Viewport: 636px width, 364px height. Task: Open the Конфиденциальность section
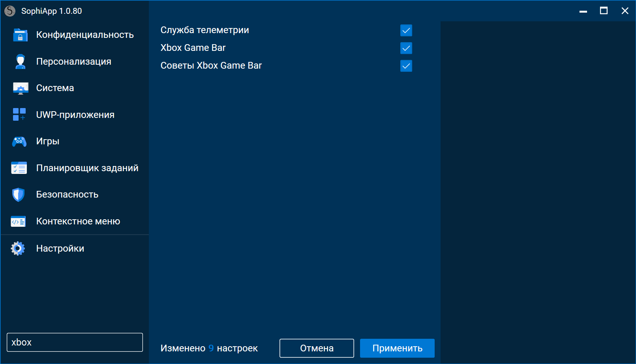click(x=85, y=35)
